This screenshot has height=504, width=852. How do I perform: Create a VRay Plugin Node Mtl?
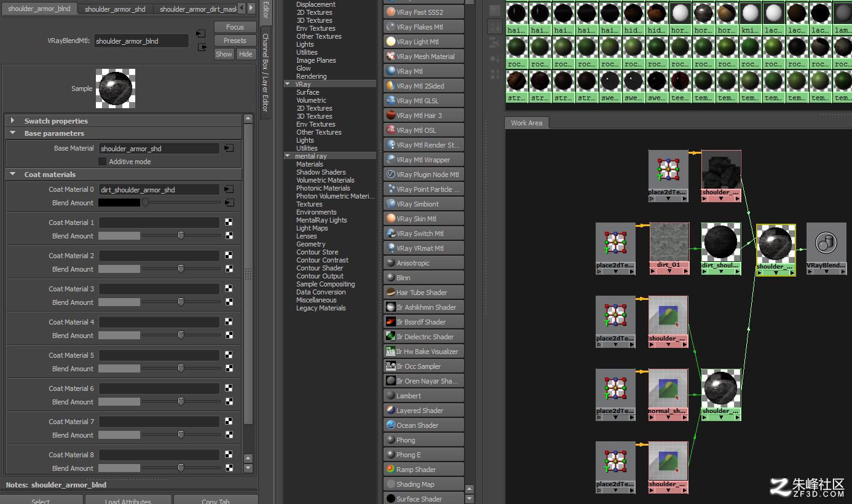coord(424,175)
